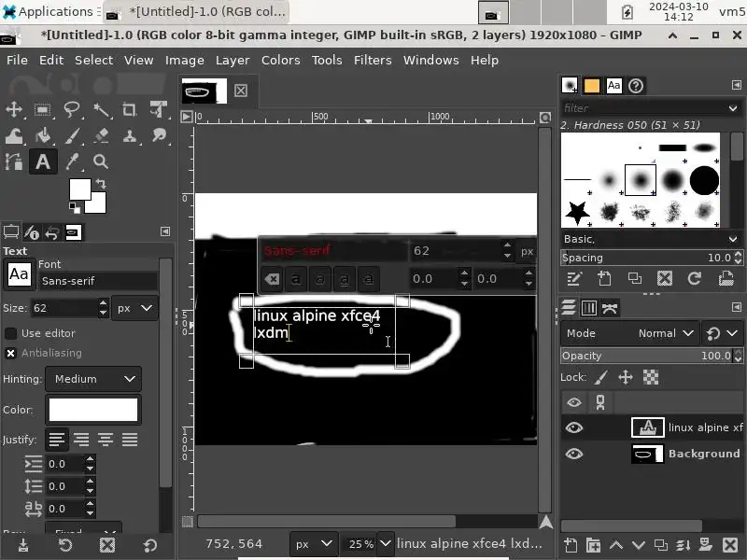The image size is (747, 560).
Task: Select the Crop tool
Action: click(x=129, y=110)
